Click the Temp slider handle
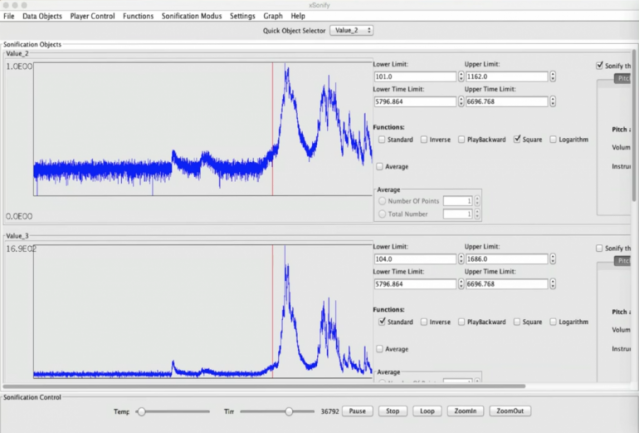 tap(143, 411)
